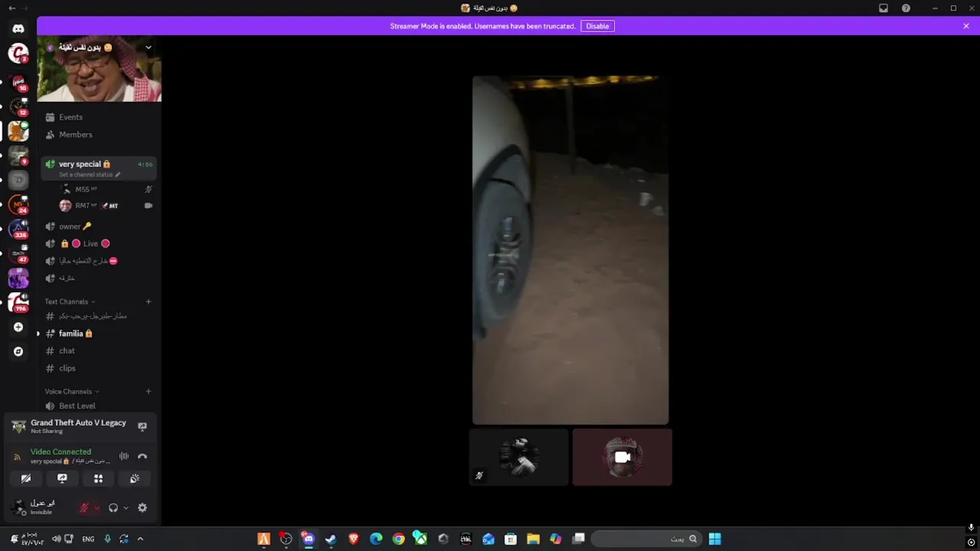Open the Events menu item
980x551 pixels.
click(99, 117)
